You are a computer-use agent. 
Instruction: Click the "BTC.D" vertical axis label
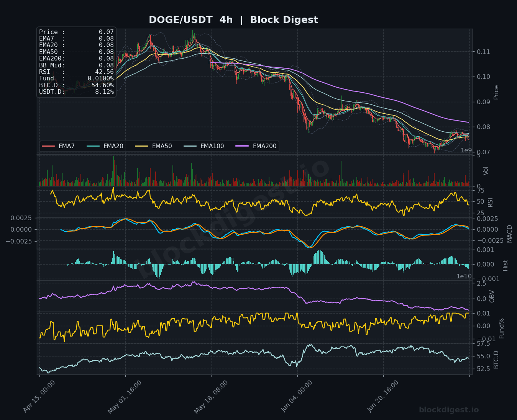(496, 360)
